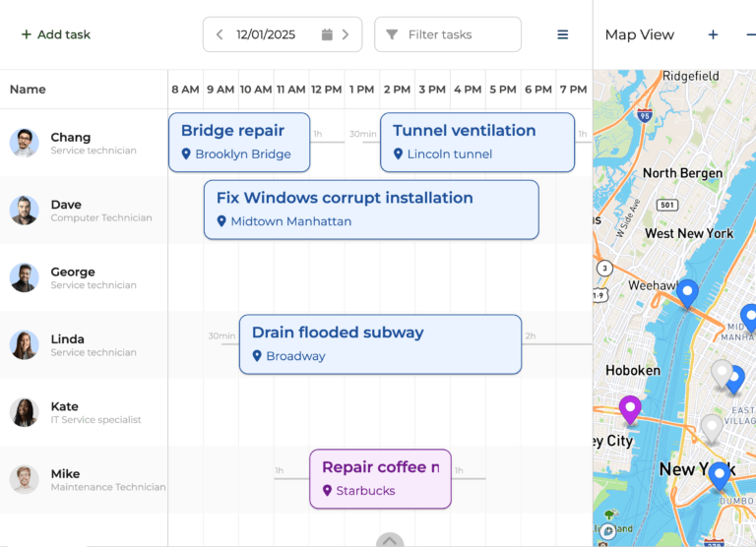756x547 pixels.
Task: Open the Bridge repair task card
Action: tap(239, 142)
